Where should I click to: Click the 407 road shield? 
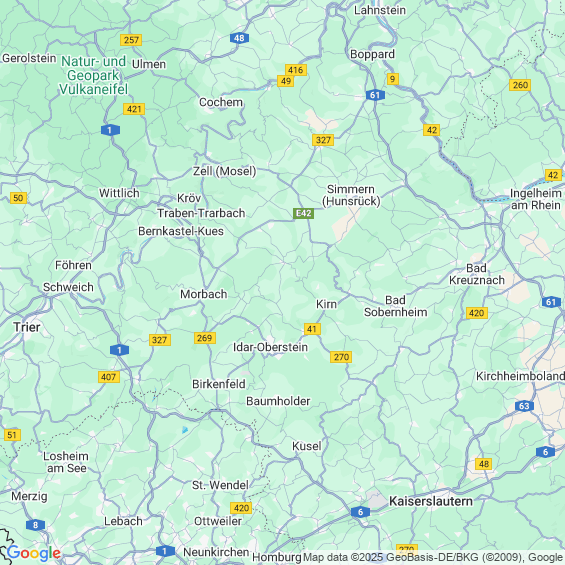tap(108, 377)
